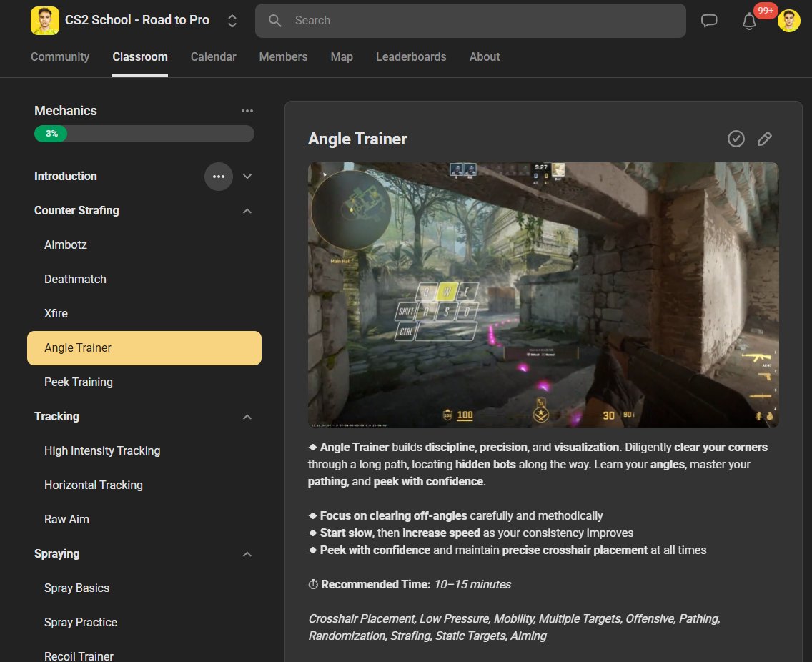Open the Aimbotz lesson
This screenshot has height=662, width=812.
pos(144,245)
